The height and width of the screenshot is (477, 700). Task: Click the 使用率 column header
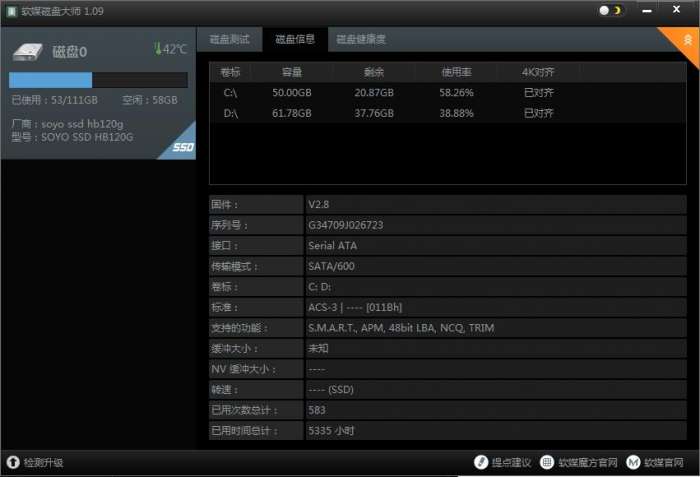tap(456, 72)
